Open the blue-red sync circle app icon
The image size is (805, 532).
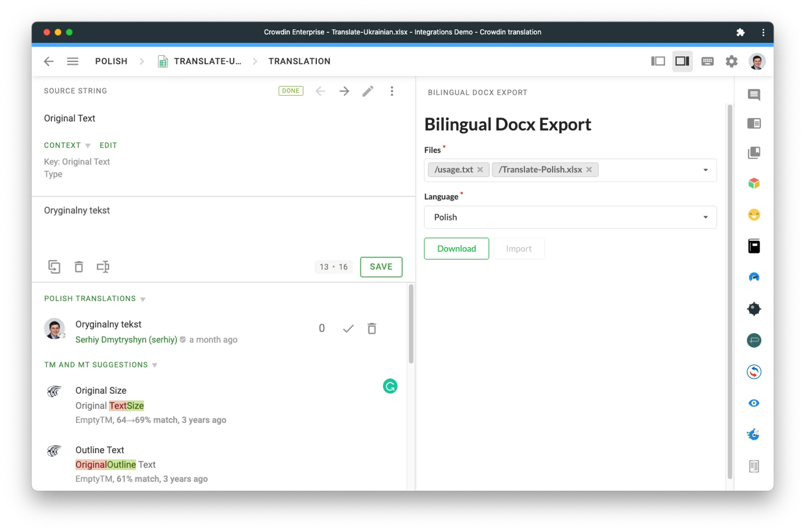pos(753,371)
